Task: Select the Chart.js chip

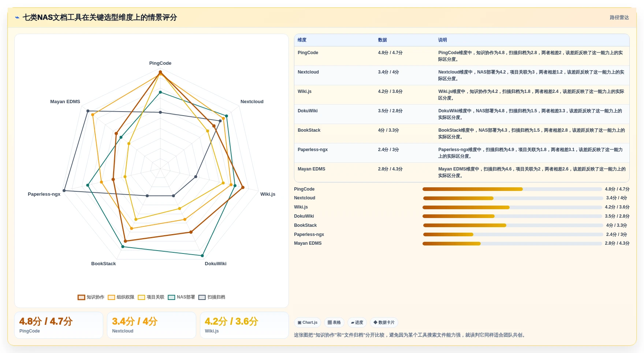Action: [x=308, y=322]
